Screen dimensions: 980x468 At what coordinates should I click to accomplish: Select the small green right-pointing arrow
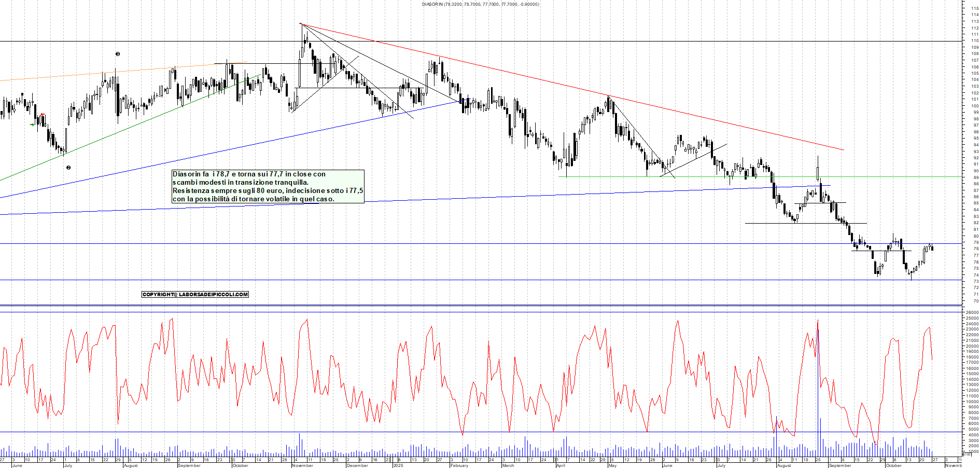(x=32, y=125)
